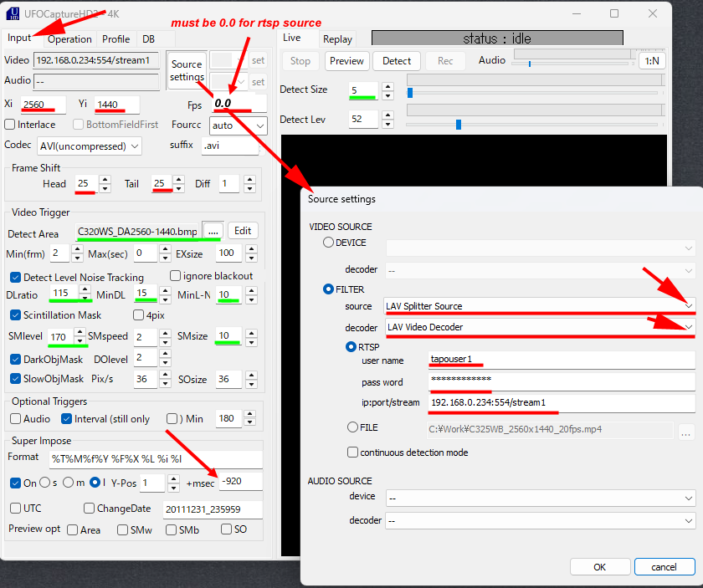This screenshot has width=703, height=588.
Task: Switch to the Replay tab
Action: pyautogui.click(x=337, y=39)
